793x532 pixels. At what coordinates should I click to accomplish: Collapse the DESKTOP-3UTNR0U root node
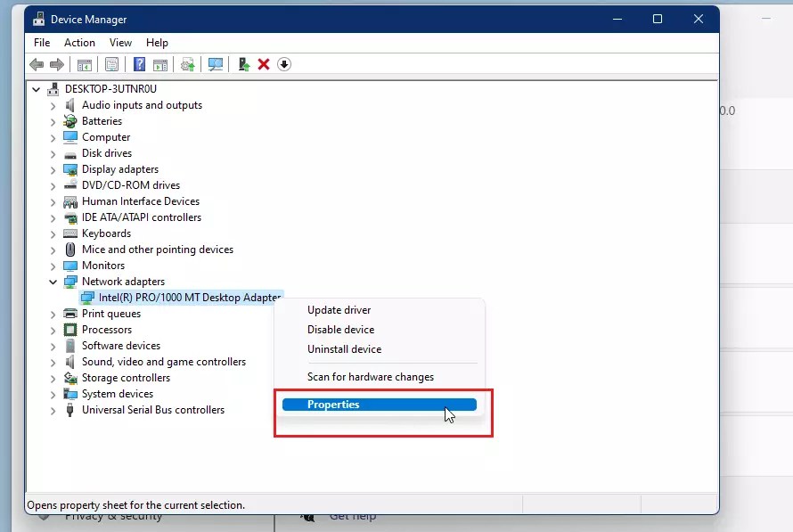[x=37, y=88]
